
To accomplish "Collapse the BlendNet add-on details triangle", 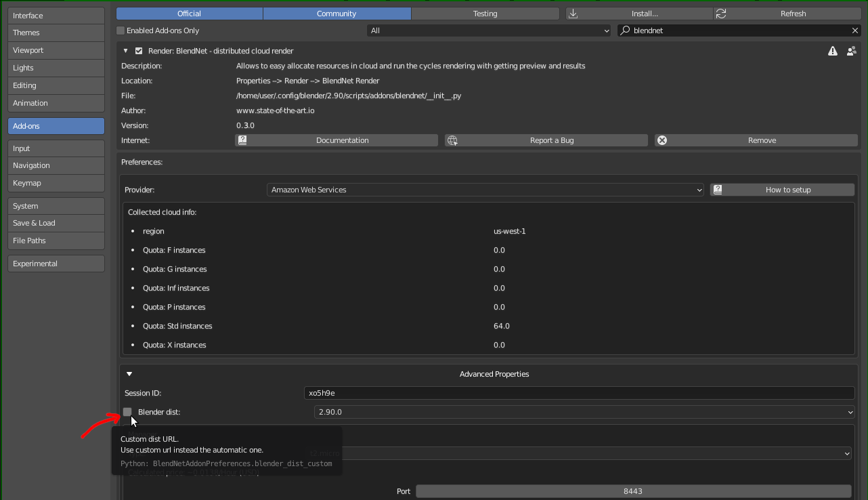I will coord(125,51).
